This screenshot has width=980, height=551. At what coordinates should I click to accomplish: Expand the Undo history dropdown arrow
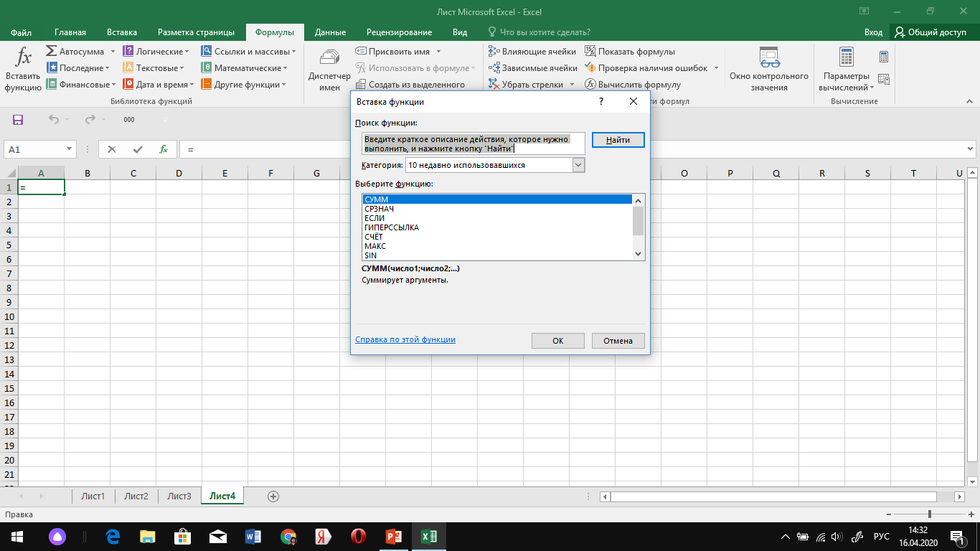(67, 120)
